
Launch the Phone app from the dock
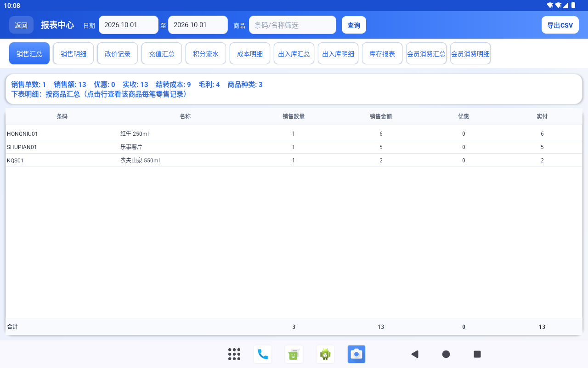tap(263, 354)
